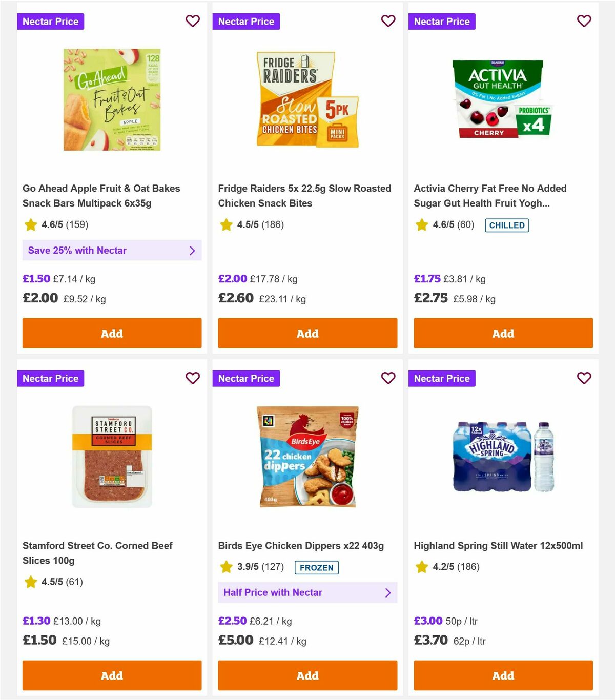Image resolution: width=615 pixels, height=700 pixels.
Task: Add Activia Cherry Yoghurt to favourites
Action: [584, 21]
